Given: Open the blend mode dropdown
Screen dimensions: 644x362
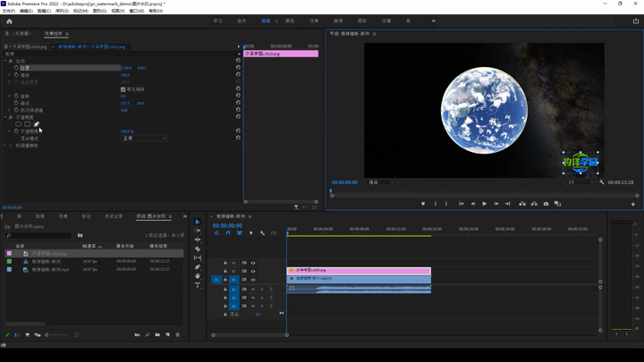Looking at the screenshot, I should tap(143, 139).
